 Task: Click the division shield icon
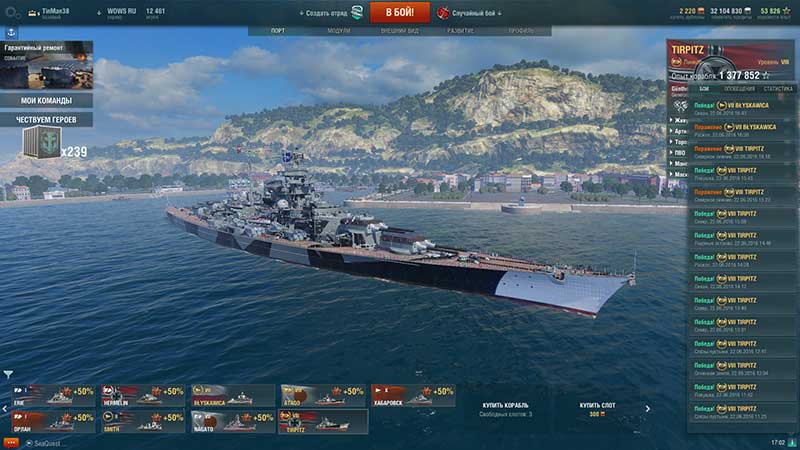pyautogui.click(x=357, y=13)
